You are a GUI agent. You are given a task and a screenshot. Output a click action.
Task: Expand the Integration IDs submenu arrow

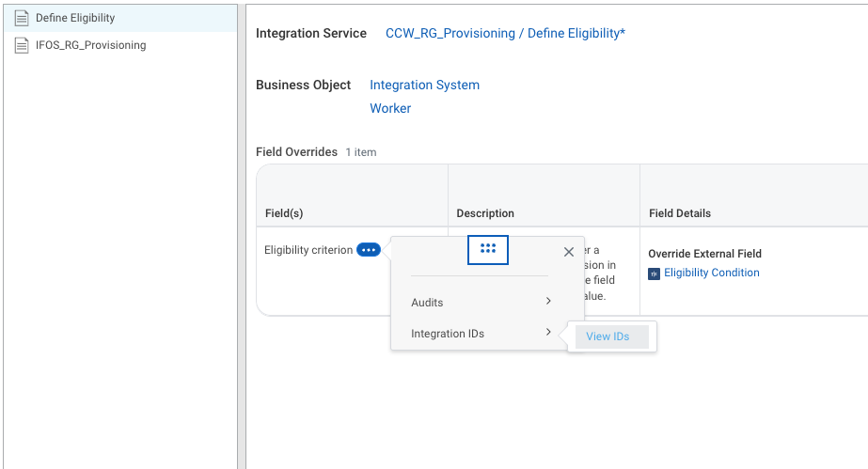(548, 332)
